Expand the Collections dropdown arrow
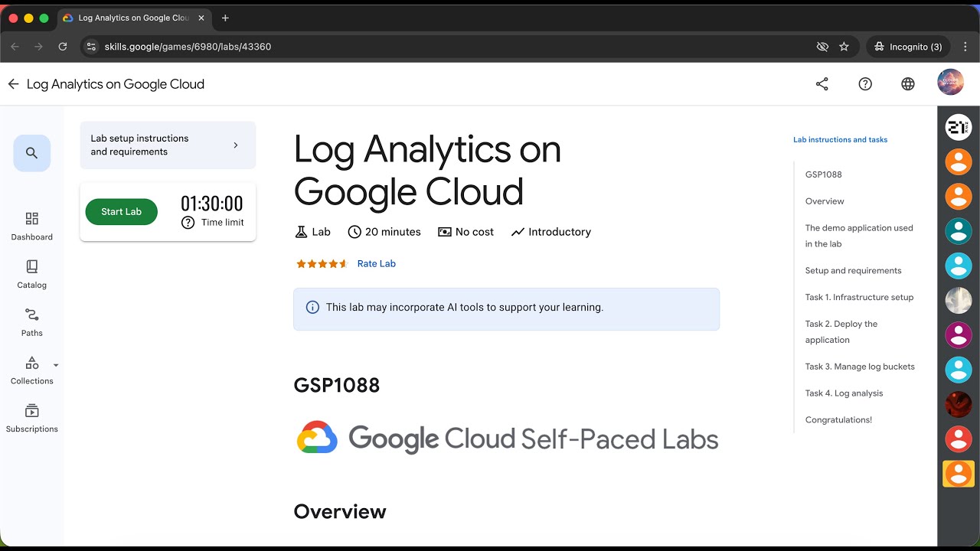Screen dimensions: 980x551 [56, 365]
